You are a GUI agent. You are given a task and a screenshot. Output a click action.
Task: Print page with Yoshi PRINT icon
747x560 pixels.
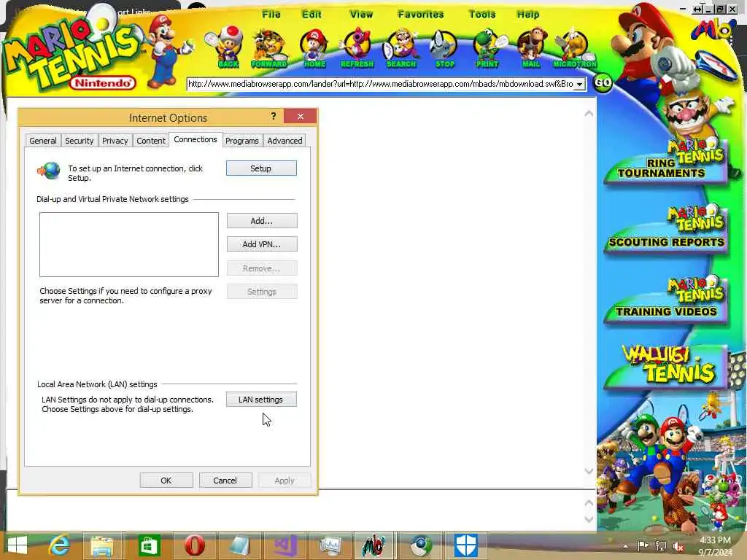tap(487, 47)
